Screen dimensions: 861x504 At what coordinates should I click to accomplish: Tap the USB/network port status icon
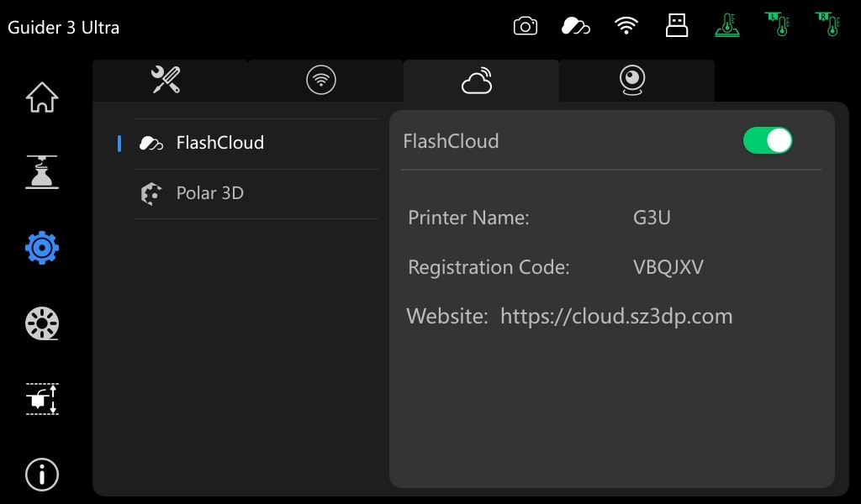(677, 25)
